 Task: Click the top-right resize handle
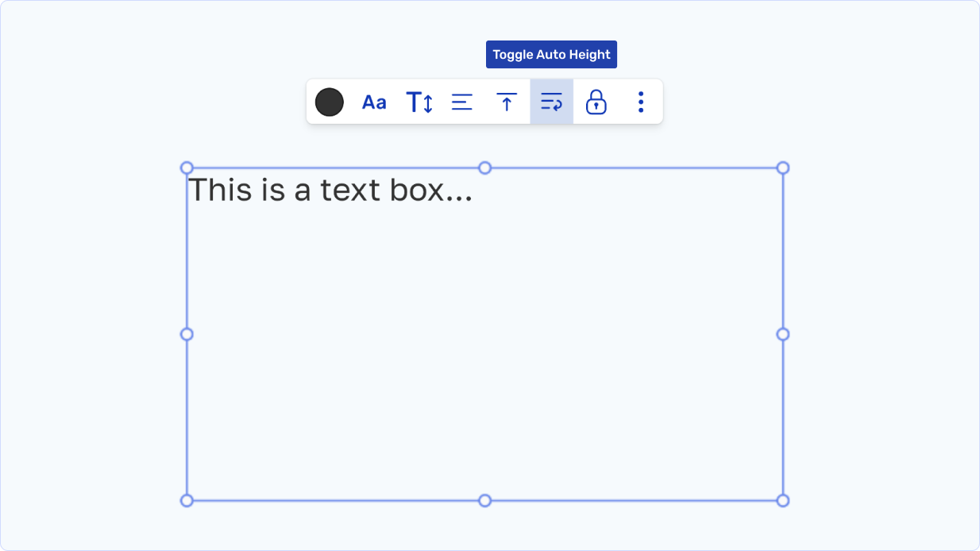pyautogui.click(x=782, y=168)
